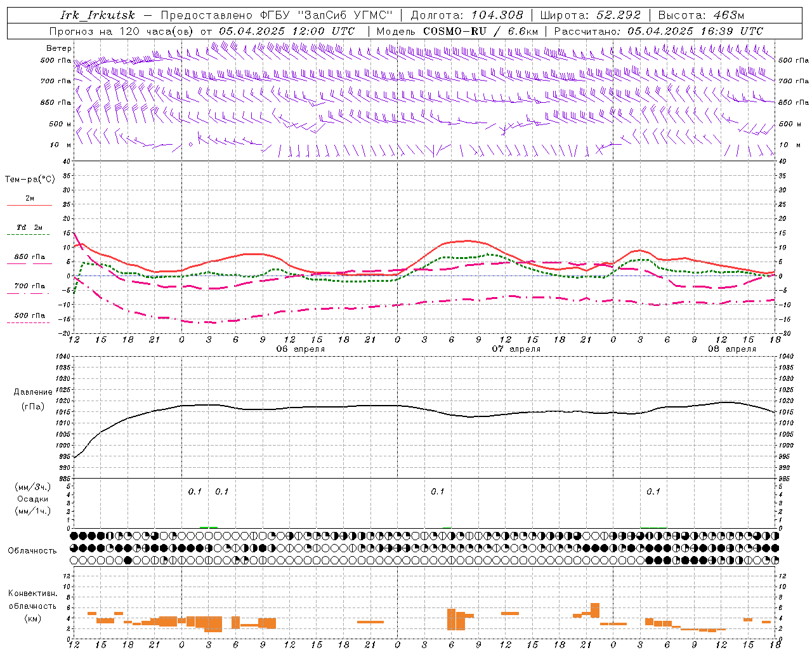This screenshot has width=812, height=650.
Task: Click the "Облачность" cloud cover label
Action: point(32,551)
